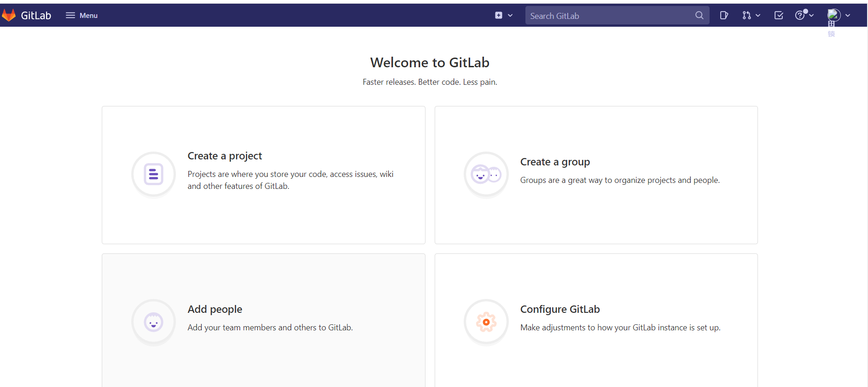The height and width of the screenshot is (387, 868).
Task: Expand the create-new dropdown chevron
Action: [510, 15]
